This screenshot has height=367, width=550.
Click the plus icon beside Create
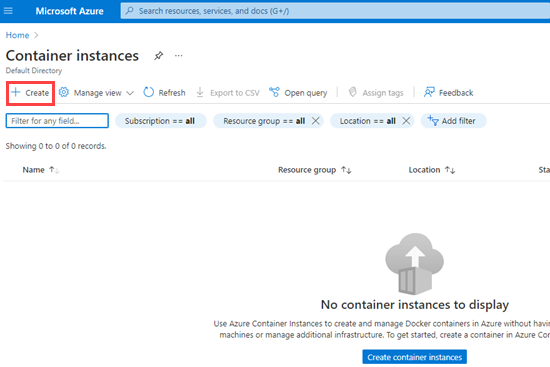[x=15, y=92]
